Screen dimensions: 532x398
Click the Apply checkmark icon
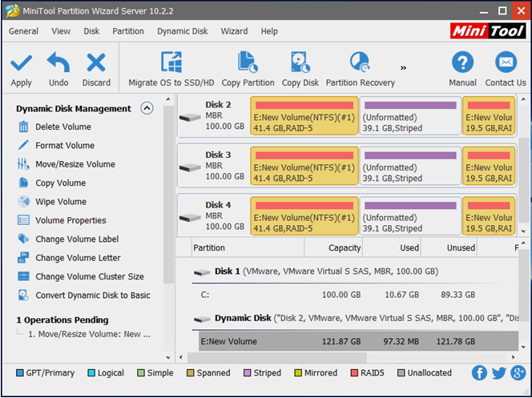tap(21, 62)
